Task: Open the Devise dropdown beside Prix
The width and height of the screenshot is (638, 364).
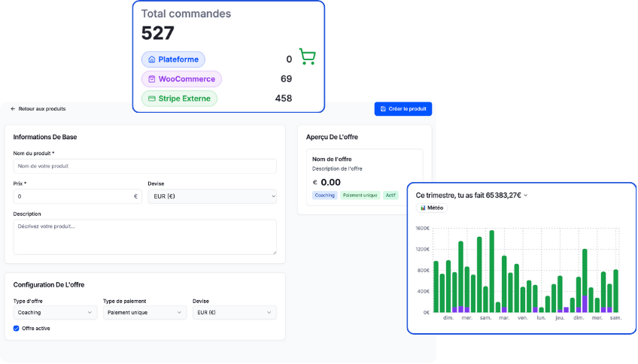Action: coord(211,196)
